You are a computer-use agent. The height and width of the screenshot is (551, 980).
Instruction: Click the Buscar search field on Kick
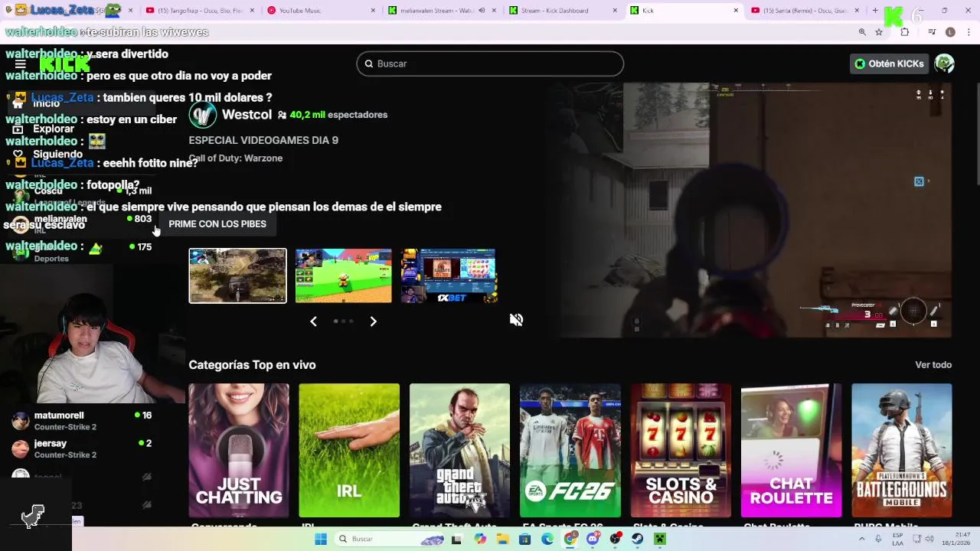click(490, 64)
